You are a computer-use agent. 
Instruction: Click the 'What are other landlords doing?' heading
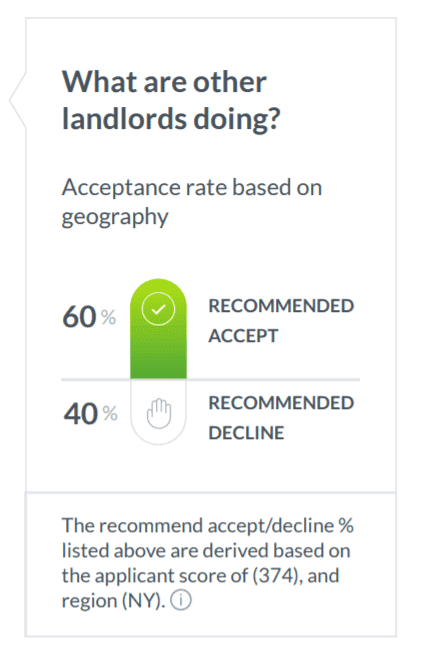point(171,100)
